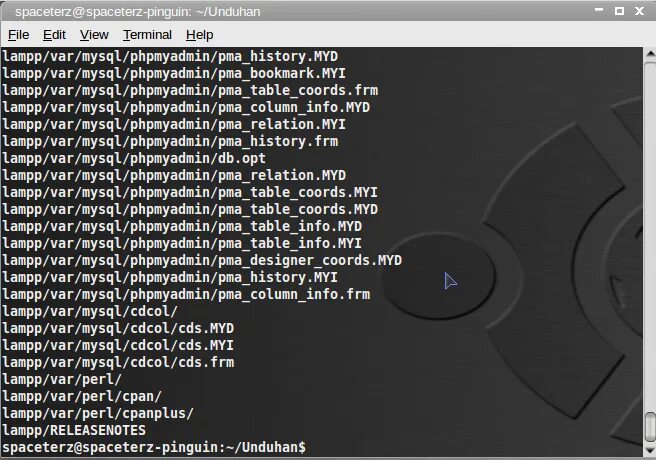Click the line ending pma_table_info.MYD
The image size is (656, 460).
tap(182, 226)
